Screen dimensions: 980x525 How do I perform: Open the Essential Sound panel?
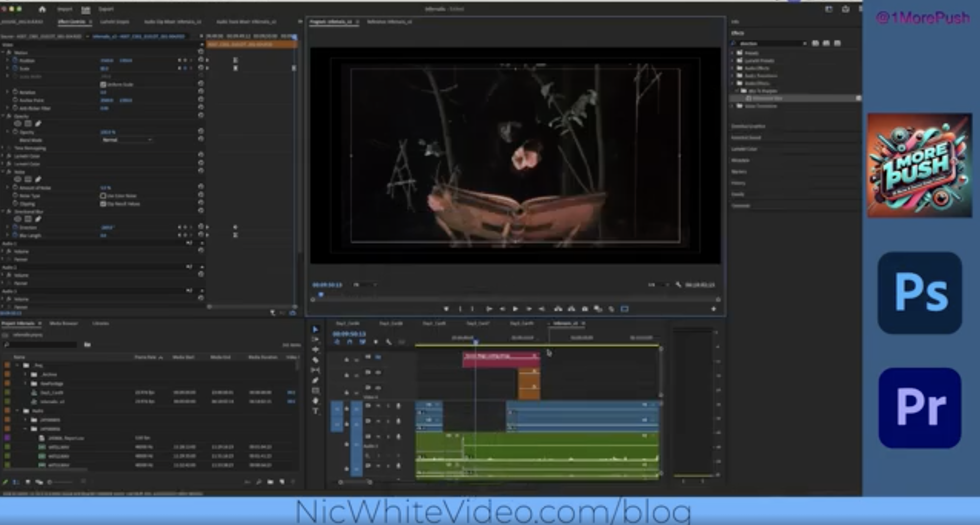pos(746,137)
